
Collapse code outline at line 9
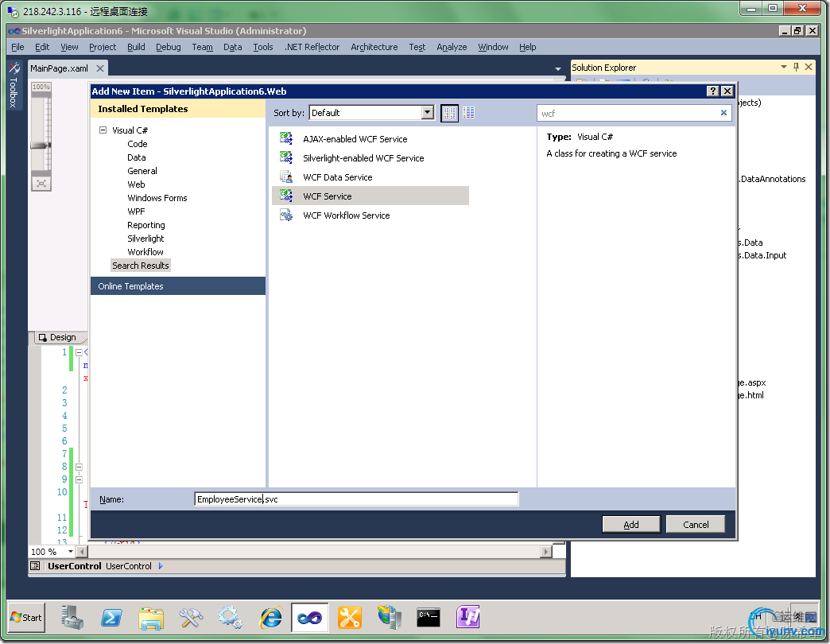[79, 479]
